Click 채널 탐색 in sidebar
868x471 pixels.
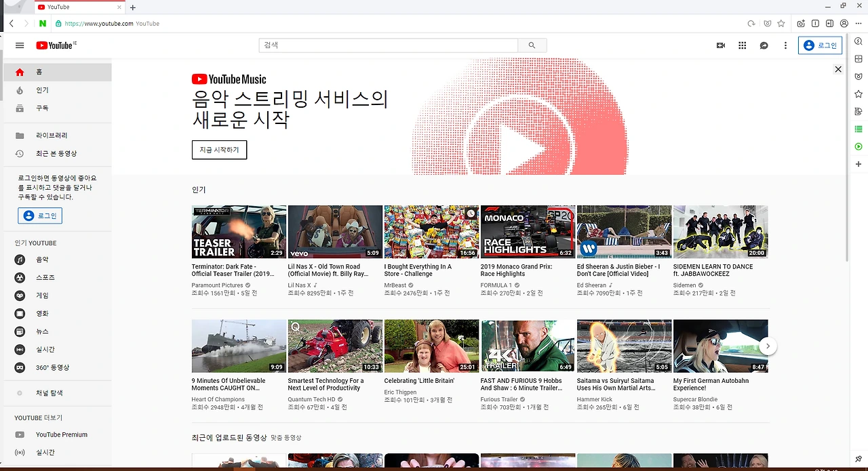pyautogui.click(x=58, y=393)
